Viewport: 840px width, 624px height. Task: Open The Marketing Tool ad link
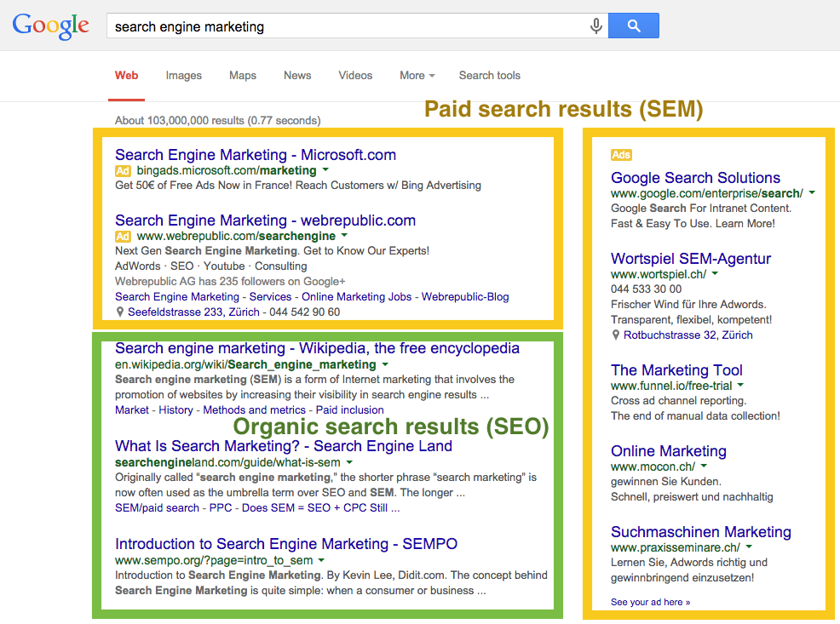pos(676,369)
